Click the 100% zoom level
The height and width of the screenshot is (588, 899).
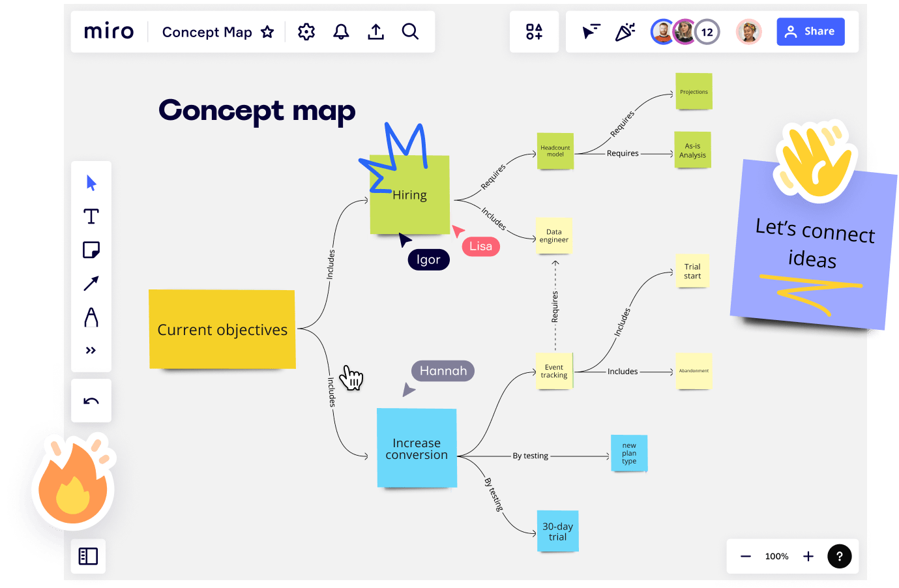point(776,556)
